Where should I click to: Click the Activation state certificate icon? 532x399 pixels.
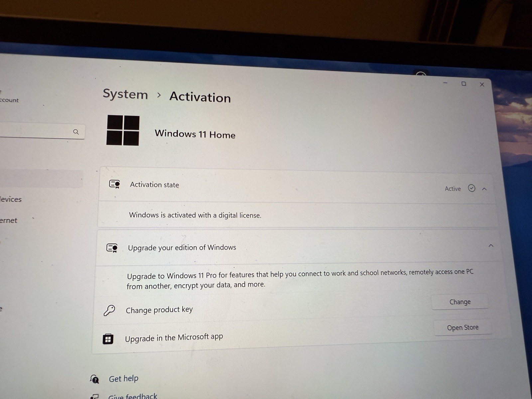[x=115, y=184]
